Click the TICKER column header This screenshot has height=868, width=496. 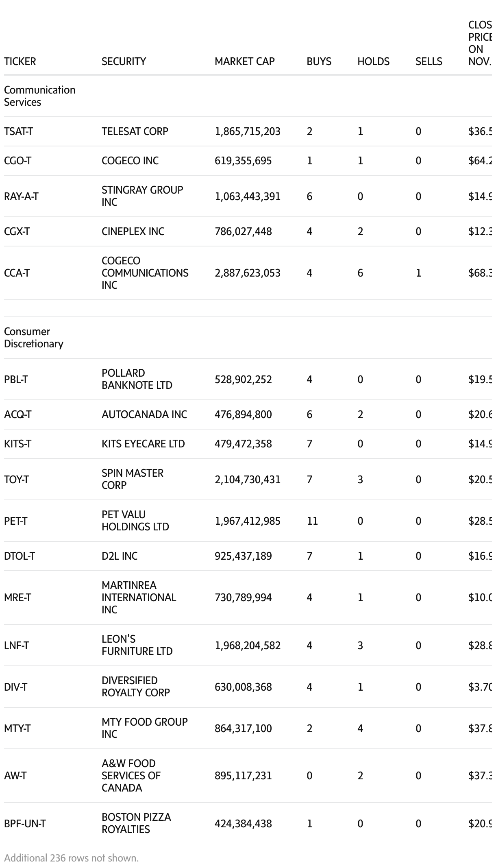(20, 61)
